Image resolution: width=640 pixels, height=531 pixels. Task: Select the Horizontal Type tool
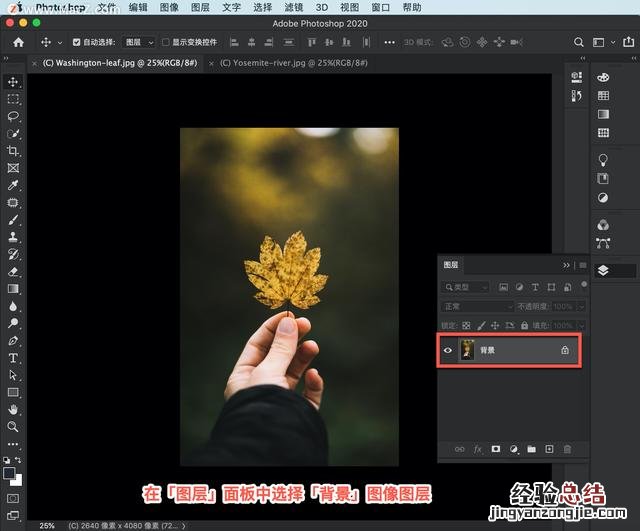pyautogui.click(x=13, y=357)
